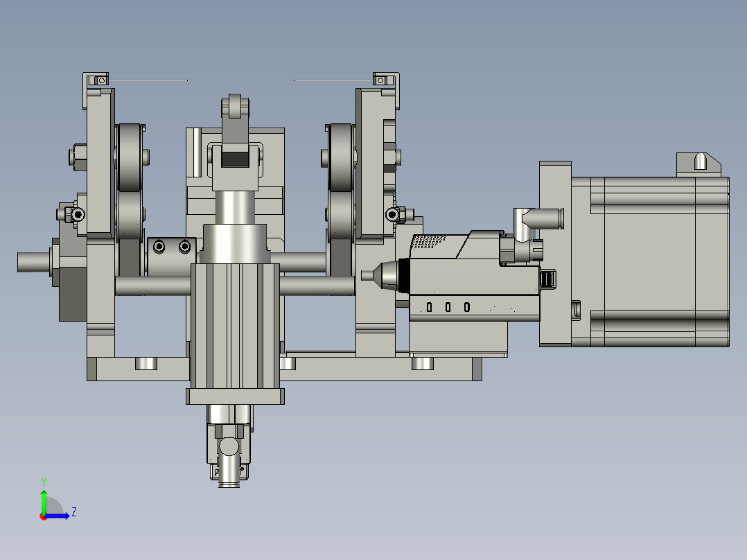Select the right socket head screw
Viewport: 747px width, 560px height.
pyautogui.click(x=392, y=214)
